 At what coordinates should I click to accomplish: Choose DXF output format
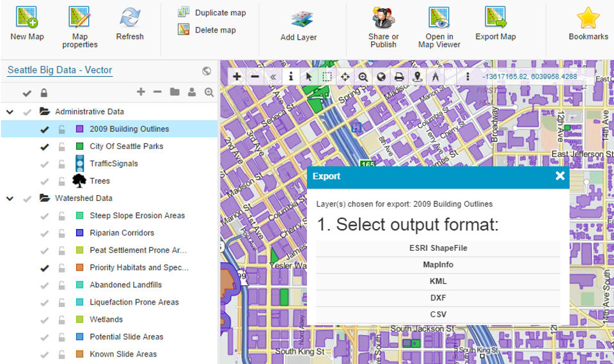tap(437, 297)
